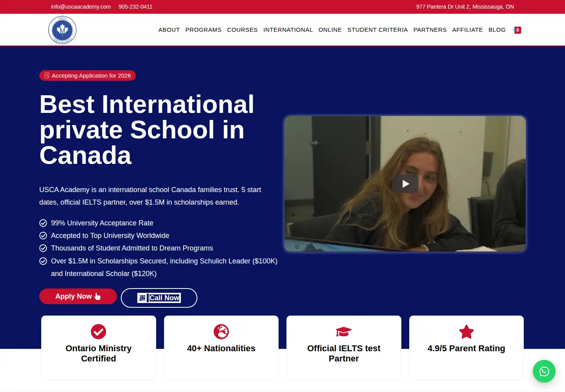This screenshot has height=392, width=565.
Task: Click the document icon in Accepting Application badge
Action: coord(47,75)
